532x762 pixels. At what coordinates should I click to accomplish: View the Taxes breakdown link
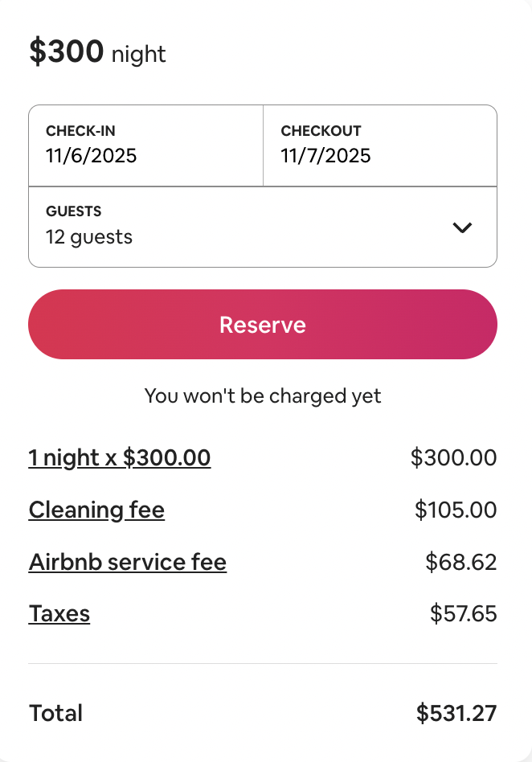tap(59, 614)
